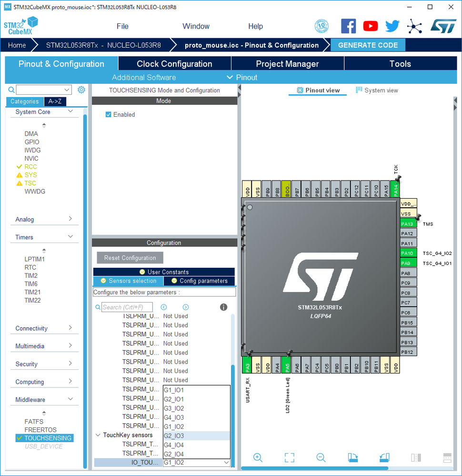
Task: Go to the Home breadcrumb
Action: click(17, 45)
